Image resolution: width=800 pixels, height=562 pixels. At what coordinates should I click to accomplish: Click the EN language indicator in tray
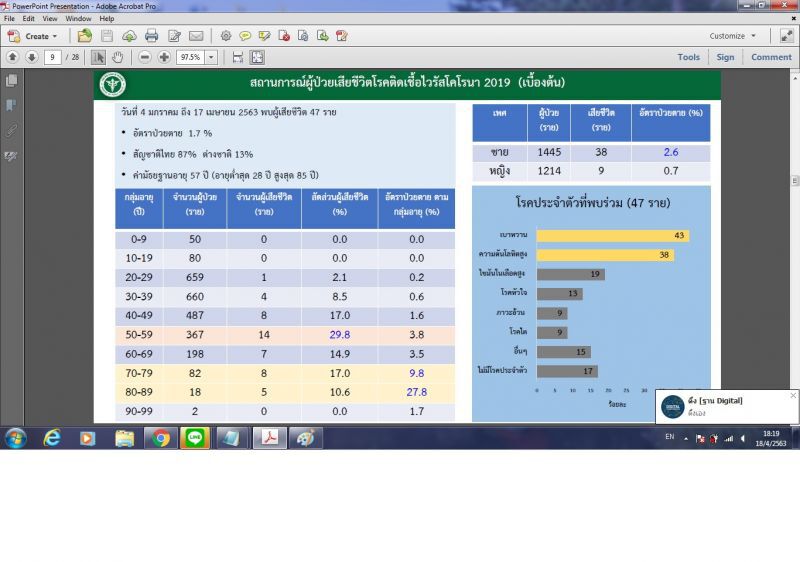coord(669,437)
